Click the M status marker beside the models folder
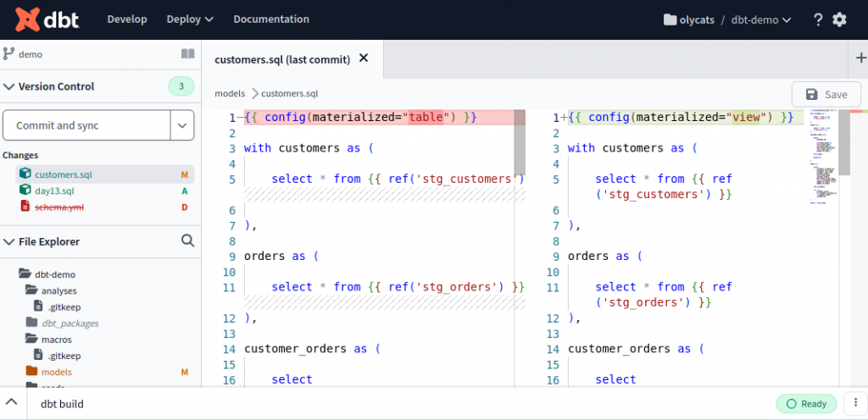 point(185,372)
